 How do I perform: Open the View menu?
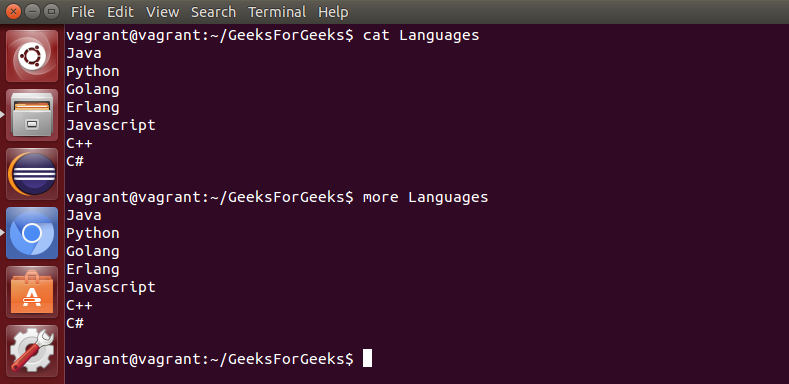point(162,12)
